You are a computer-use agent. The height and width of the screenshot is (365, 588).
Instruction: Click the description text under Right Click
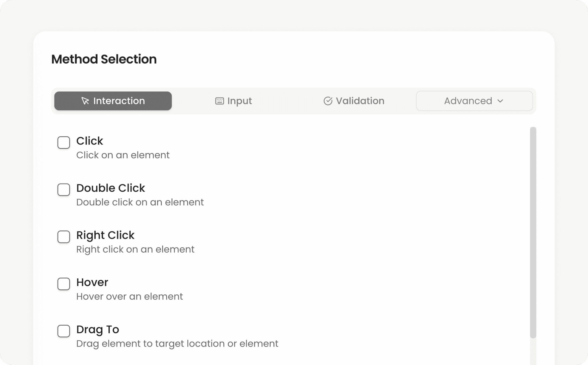point(135,249)
